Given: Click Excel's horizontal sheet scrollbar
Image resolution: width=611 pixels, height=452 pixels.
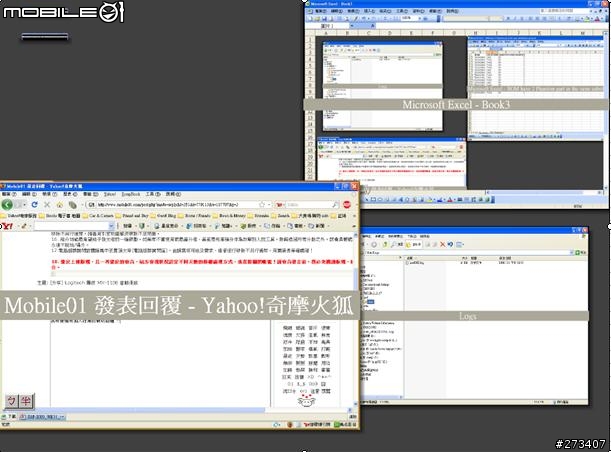Looking at the screenshot, I should [544, 192].
